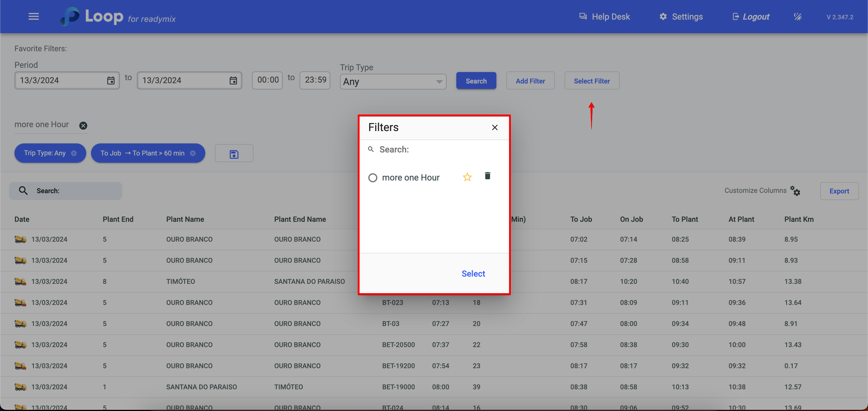Toggle the theme icon beside Logout
The width and height of the screenshot is (868, 411).
click(797, 17)
